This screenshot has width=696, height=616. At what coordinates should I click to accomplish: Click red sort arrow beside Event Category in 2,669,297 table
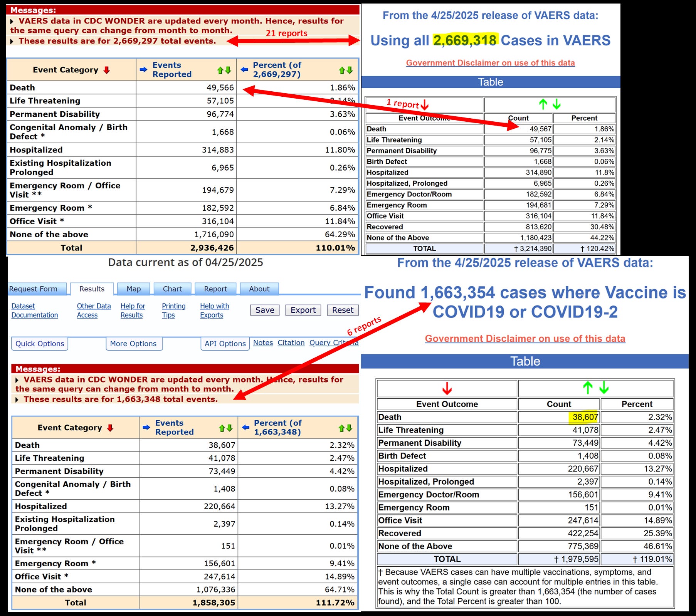[x=107, y=70]
